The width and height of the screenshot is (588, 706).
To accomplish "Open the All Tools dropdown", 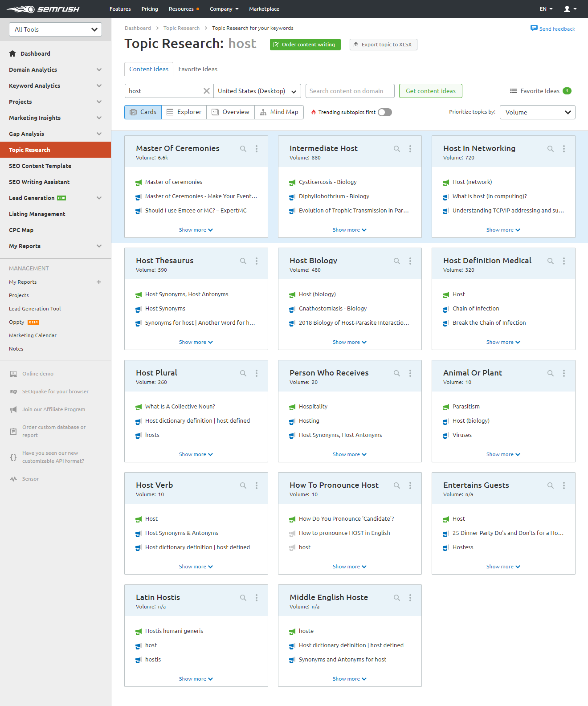I will coord(56,29).
